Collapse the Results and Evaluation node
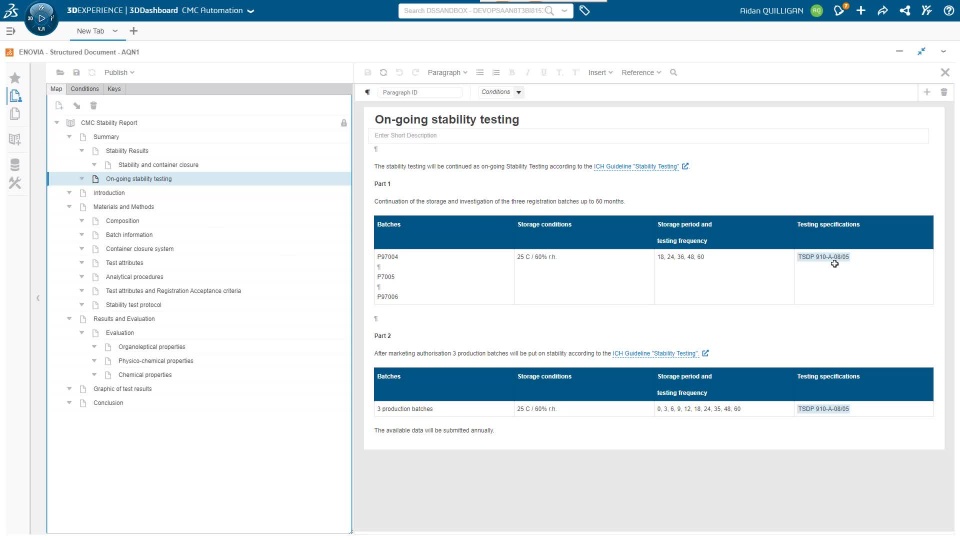Image resolution: width=960 pixels, height=540 pixels. [x=69, y=319]
